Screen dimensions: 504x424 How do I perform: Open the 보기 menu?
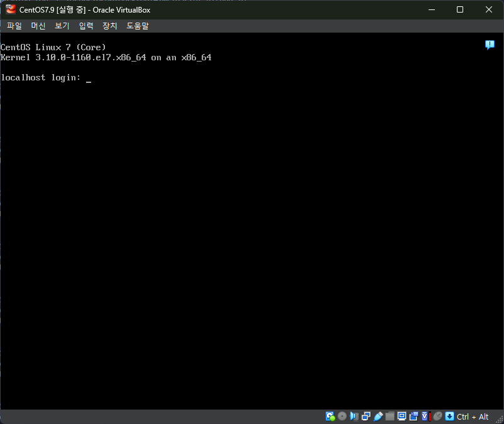click(62, 26)
